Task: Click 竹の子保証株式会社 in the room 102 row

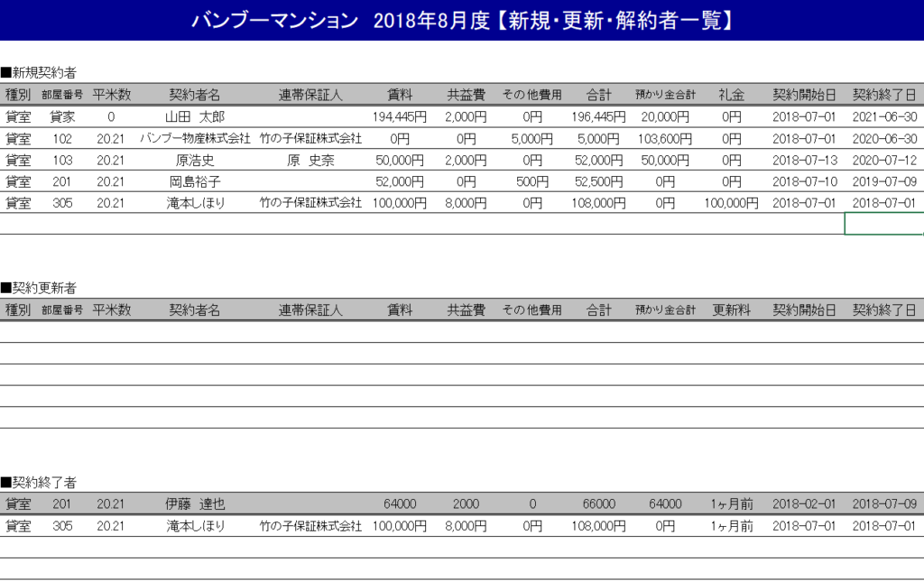Action: [310, 138]
